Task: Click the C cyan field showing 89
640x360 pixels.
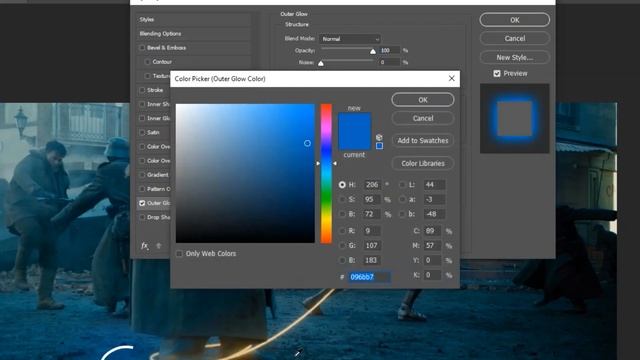Action: 432,231
